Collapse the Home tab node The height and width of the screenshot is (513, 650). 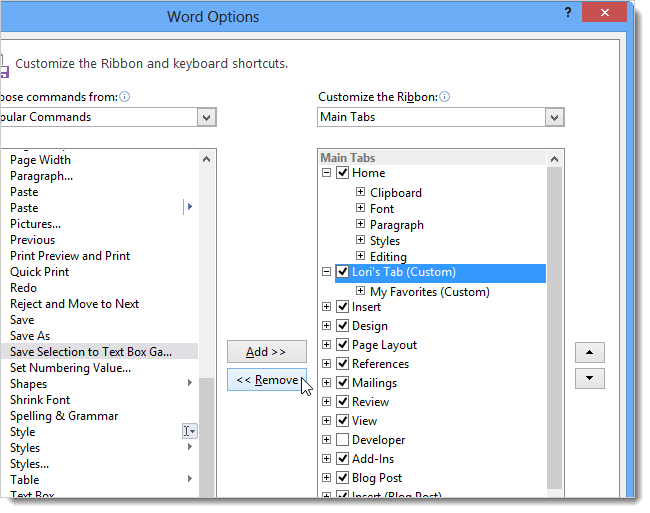point(327,172)
